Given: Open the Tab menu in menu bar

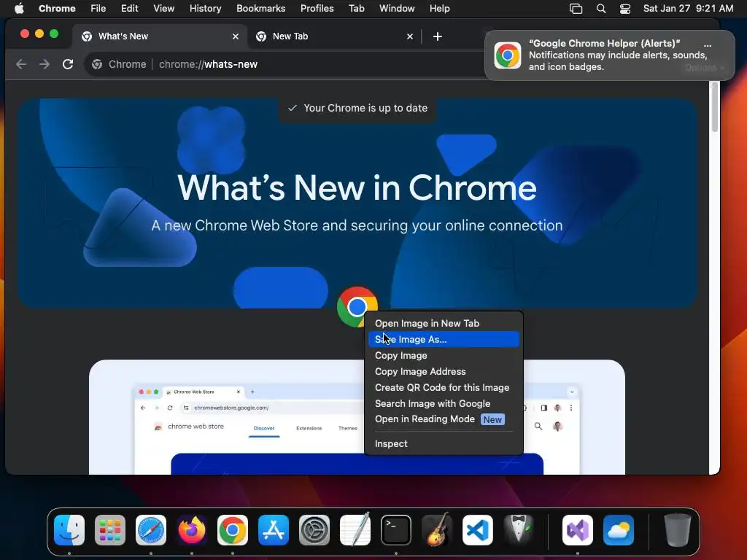Looking at the screenshot, I should click(x=356, y=9).
